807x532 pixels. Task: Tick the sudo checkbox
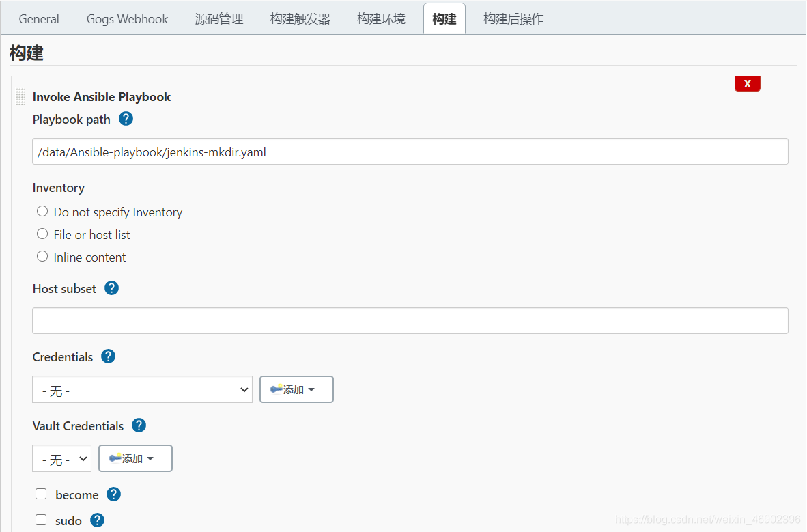(x=41, y=520)
